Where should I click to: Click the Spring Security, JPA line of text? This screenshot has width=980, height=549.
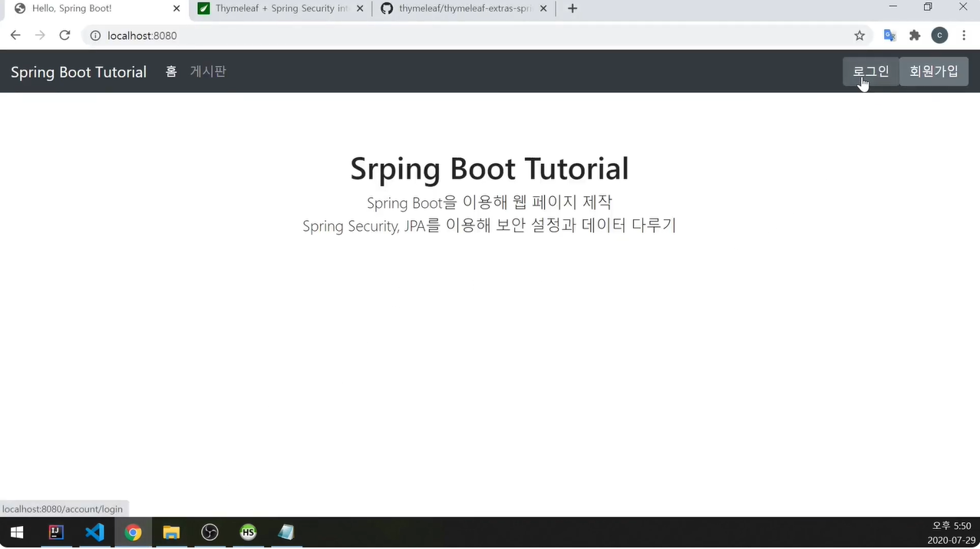coord(490,225)
